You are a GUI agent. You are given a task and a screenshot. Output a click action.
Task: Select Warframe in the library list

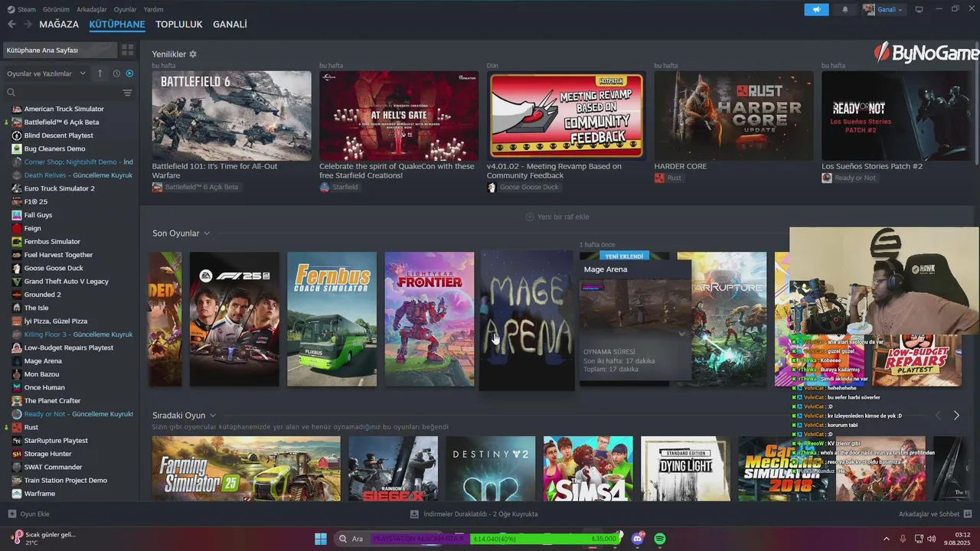pos(39,494)
